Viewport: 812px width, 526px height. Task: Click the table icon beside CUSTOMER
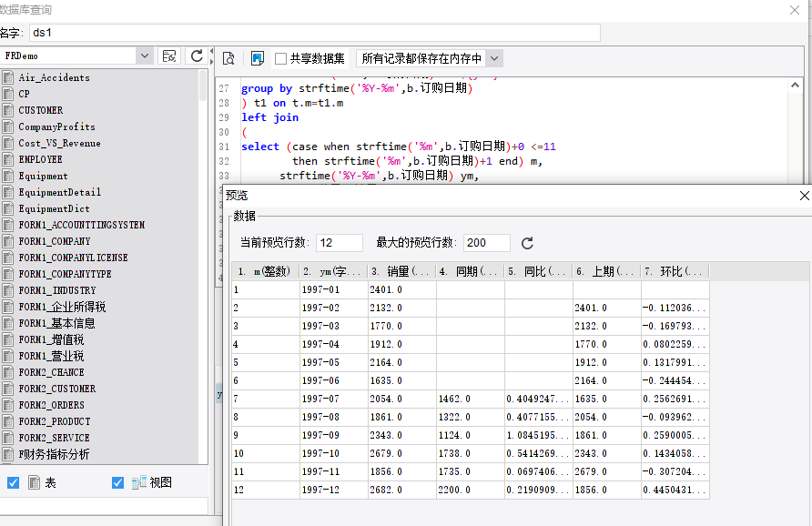tap(8, 110)
